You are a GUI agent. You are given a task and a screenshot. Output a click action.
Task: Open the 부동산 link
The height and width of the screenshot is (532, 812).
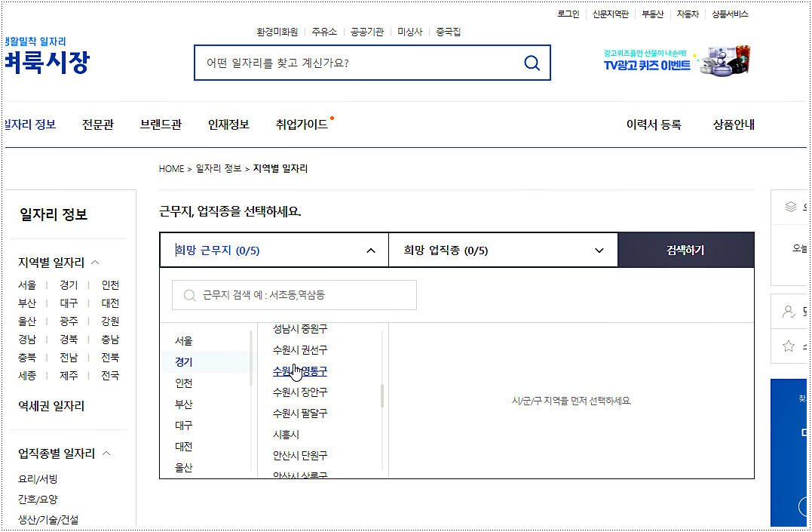tap(652, 14)
